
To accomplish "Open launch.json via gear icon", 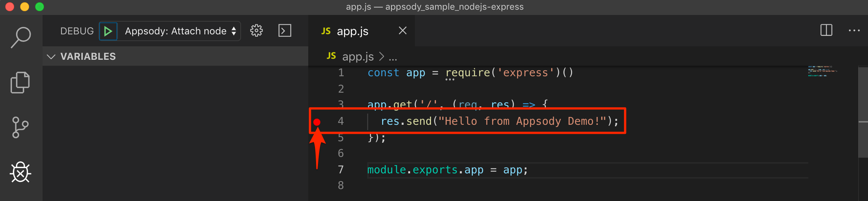I will tap(256, 31).
